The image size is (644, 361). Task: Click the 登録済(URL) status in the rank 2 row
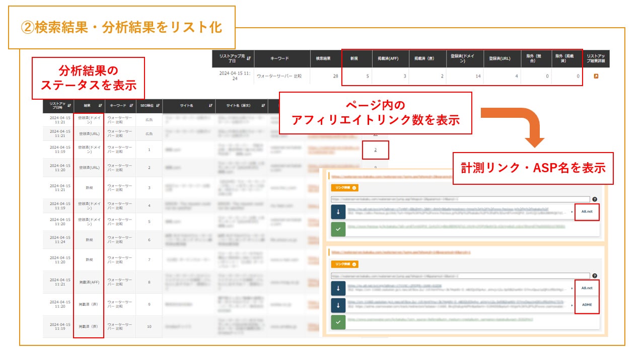coord(89,167)
